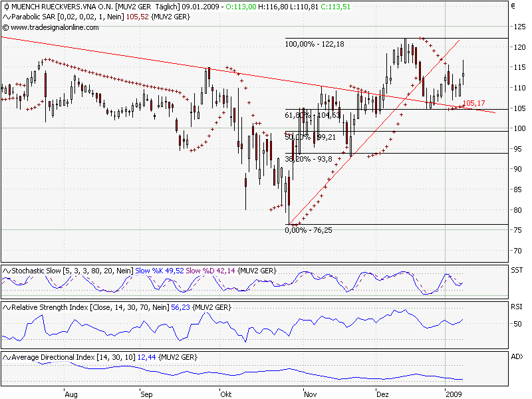The image size is (532, 399).
Task: Click price axis label 70
Action: pos(517,251)
